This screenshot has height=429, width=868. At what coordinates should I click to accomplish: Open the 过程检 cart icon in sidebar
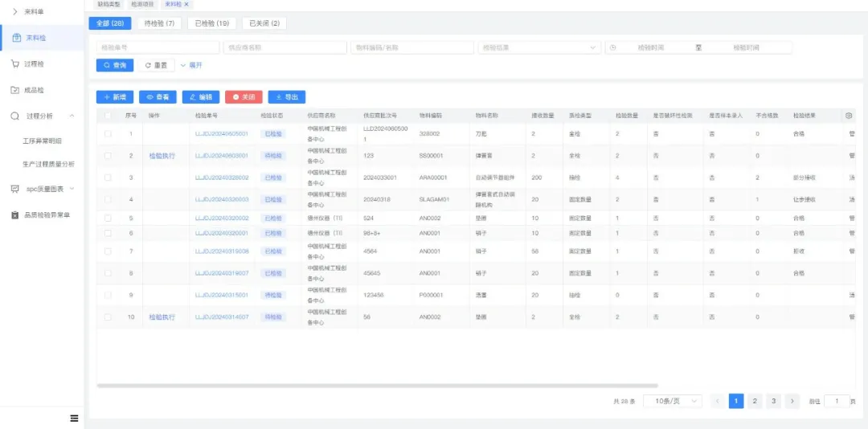[15, 63]
